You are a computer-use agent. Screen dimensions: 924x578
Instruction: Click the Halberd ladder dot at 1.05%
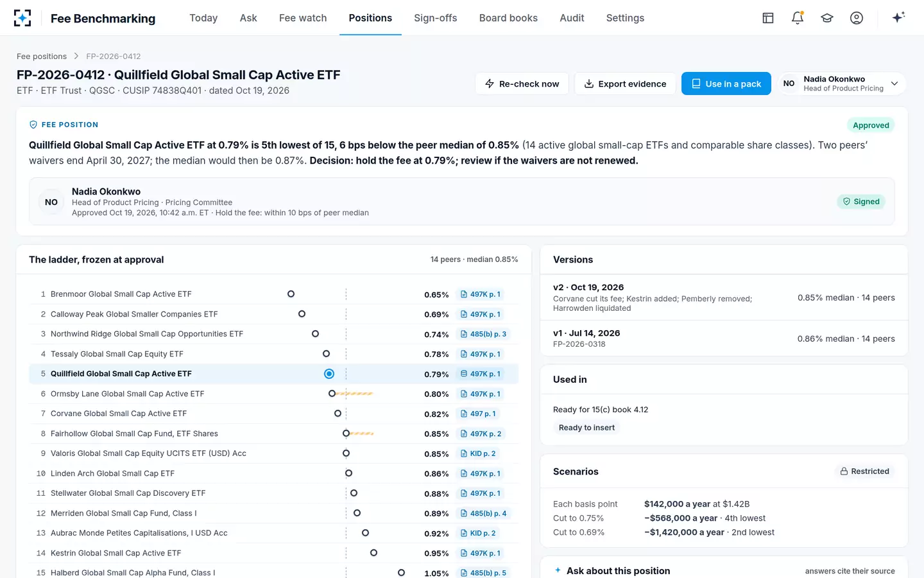[401, 573]
